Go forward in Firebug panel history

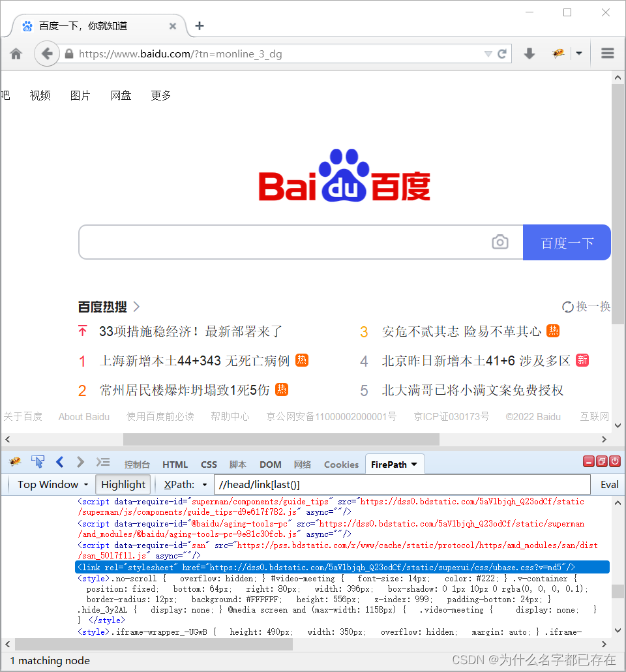pyautogui.click(x=81, y=462)
